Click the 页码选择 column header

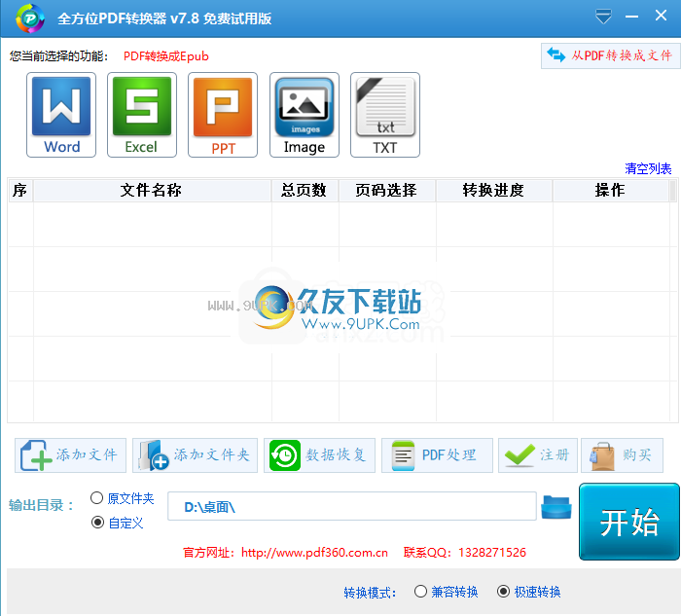[387, 191]
